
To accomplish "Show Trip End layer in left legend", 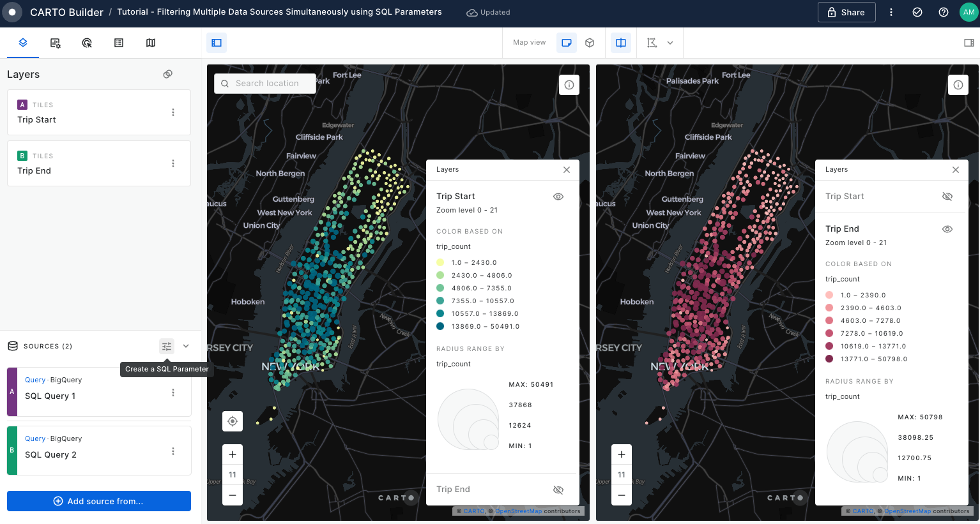I will point(558,490).
